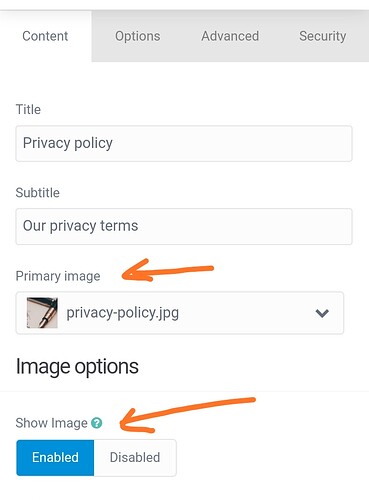
Task: Click the Primary image label
Action: coord(58,276)
